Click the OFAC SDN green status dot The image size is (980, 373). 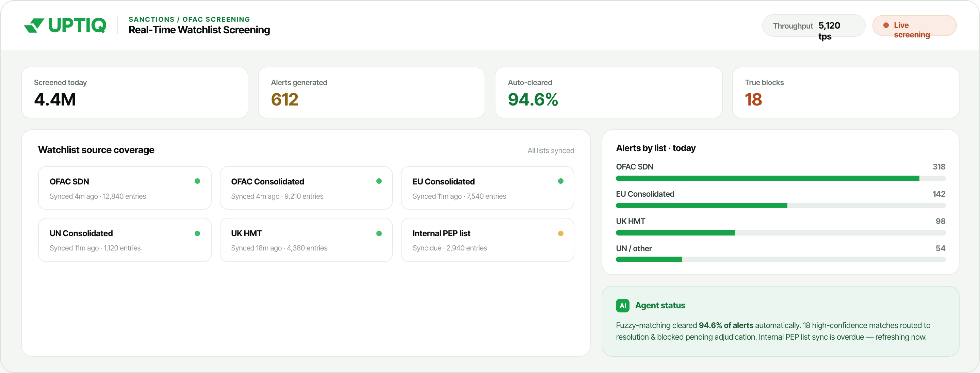pyautogui.click(x=197, y=181)
